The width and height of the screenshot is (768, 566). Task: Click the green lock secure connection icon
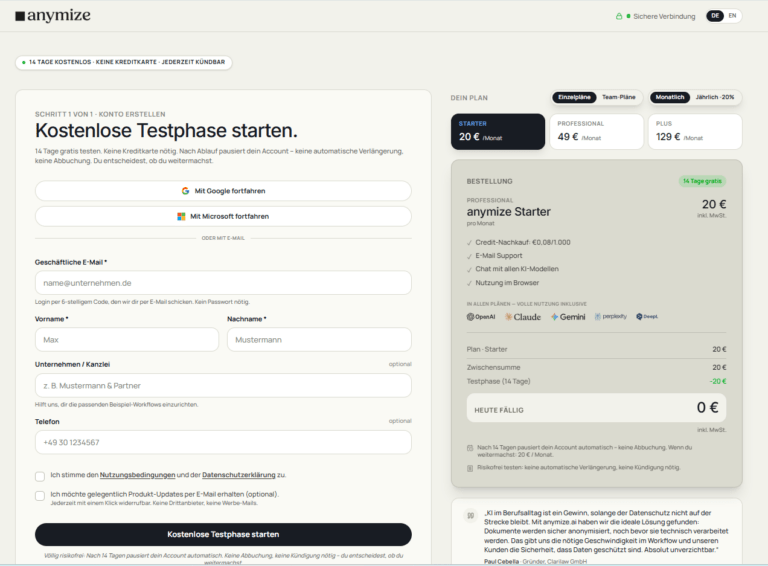tap(619, 16)
